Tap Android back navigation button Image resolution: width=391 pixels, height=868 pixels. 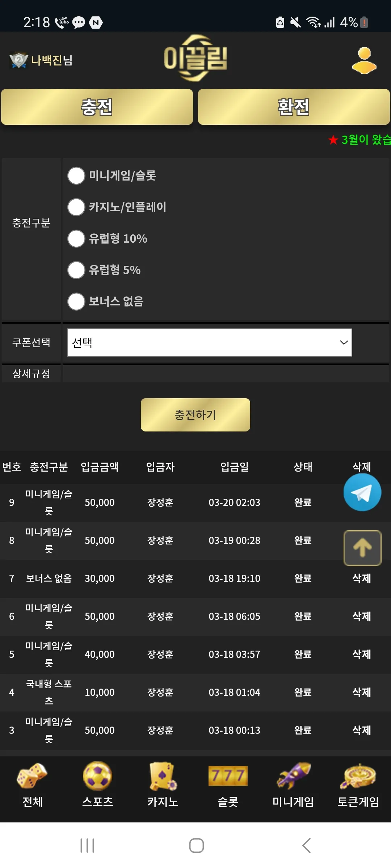(x=306, y=846)
